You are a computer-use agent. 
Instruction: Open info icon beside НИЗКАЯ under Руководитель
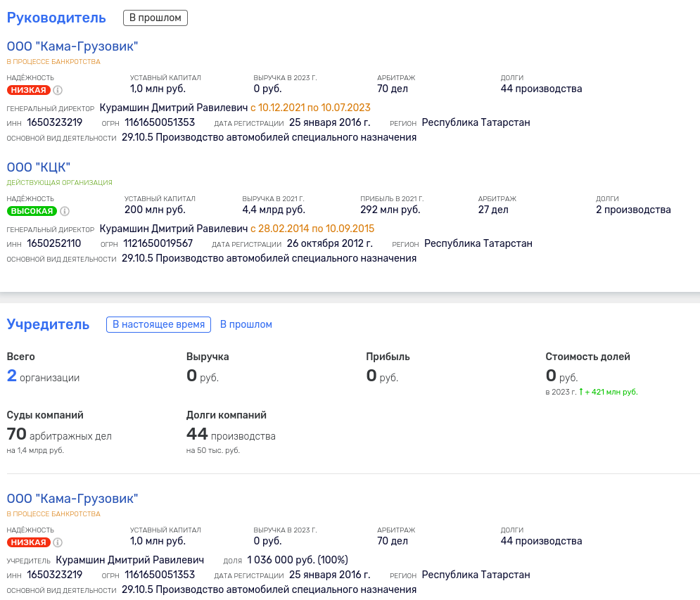click(x=58, y=90)
